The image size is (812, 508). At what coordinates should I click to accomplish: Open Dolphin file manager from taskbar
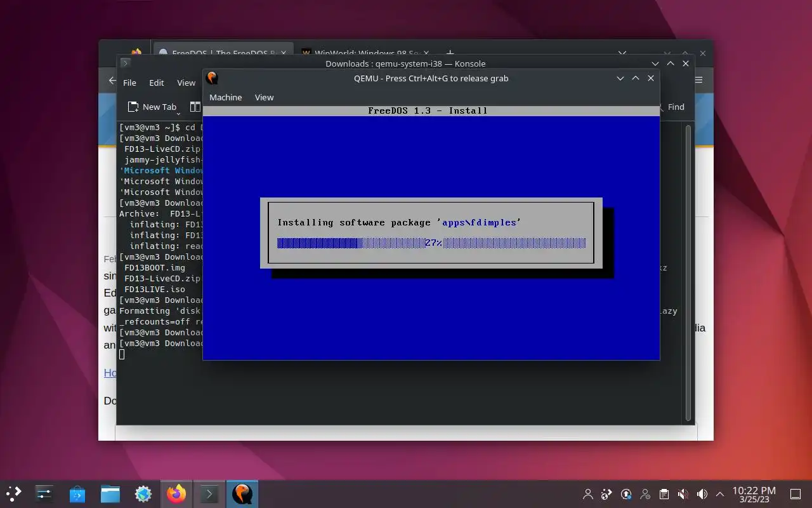(110, 493)
